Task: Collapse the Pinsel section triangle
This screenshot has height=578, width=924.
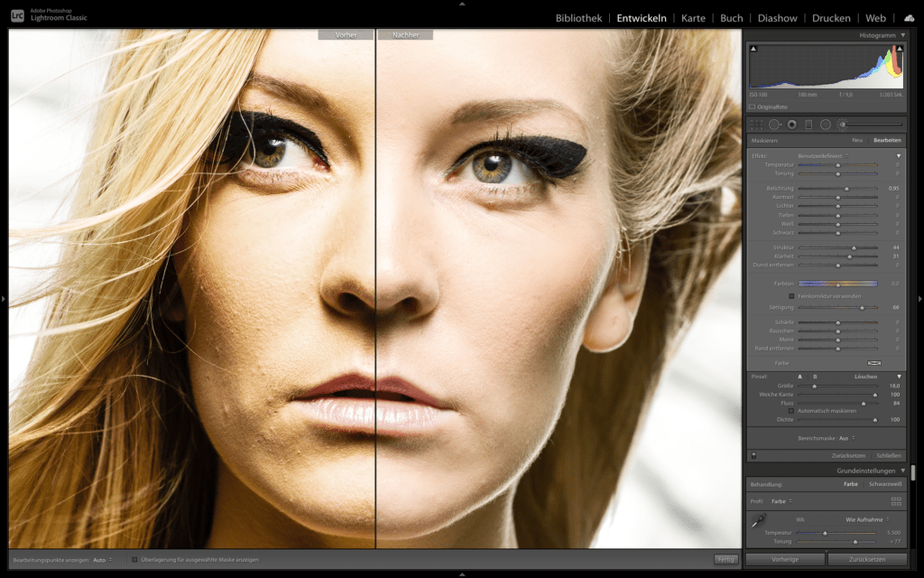Action: 900,377
